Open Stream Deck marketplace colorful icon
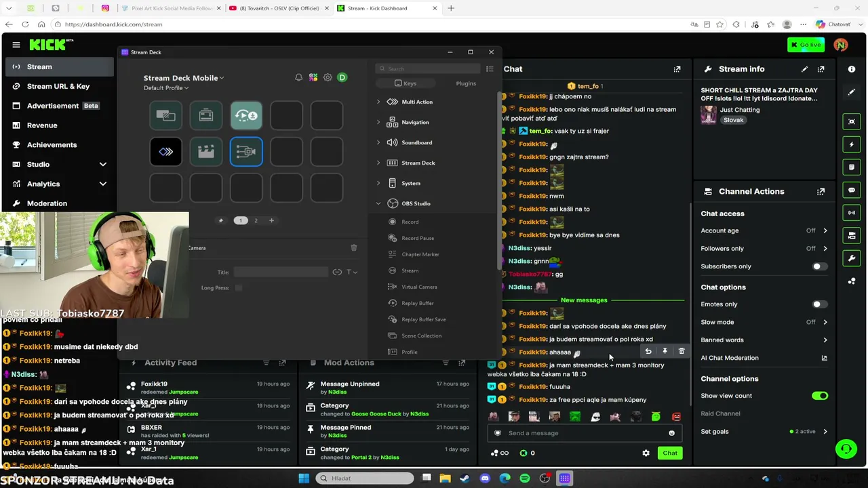Screen dimensions: 868x488 (x=313, y=77)
